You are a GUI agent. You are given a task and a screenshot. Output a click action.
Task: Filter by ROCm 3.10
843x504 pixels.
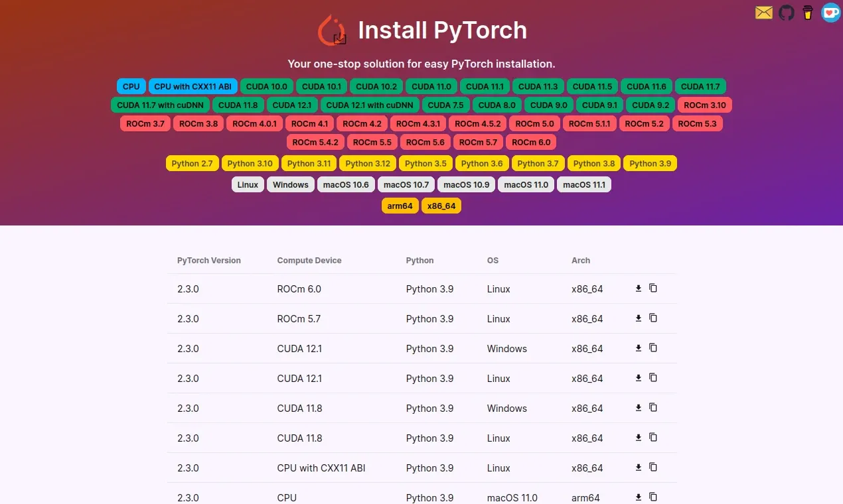pyautogui.click(x=705, y=105)
